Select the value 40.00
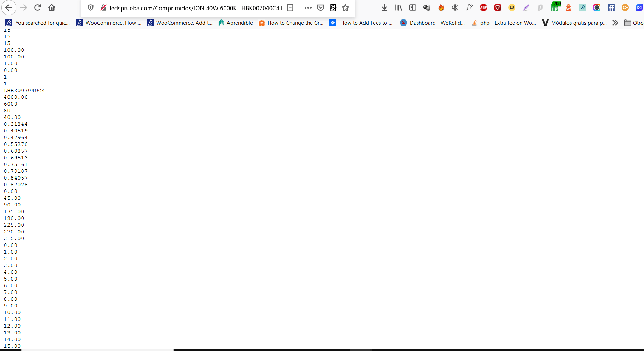The height and width of the screenshot is (351, 644). pos(12,117)
